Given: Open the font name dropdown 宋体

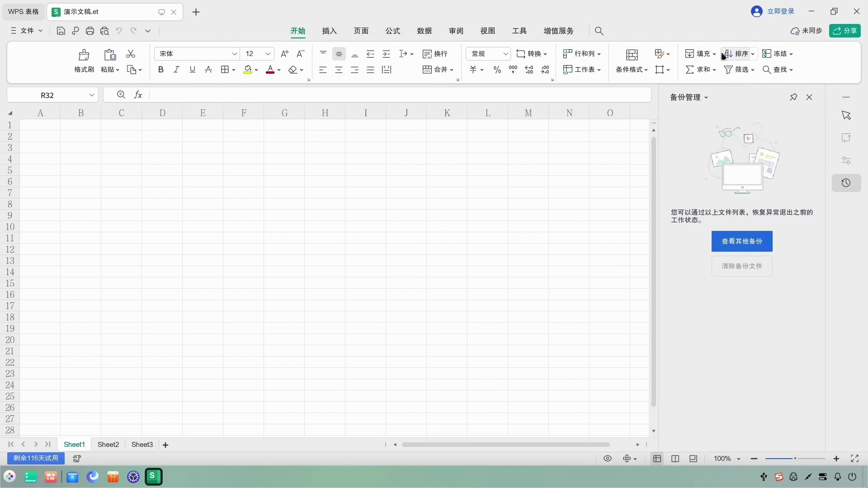Looking at the screenshot, I should pyautogui.click(x=234, y=54).
